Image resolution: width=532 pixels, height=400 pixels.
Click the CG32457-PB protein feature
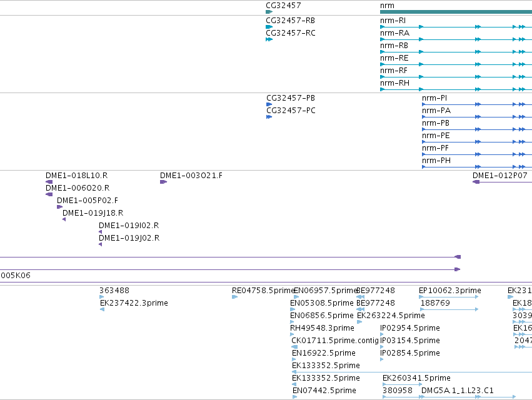[x=269, y=104]
